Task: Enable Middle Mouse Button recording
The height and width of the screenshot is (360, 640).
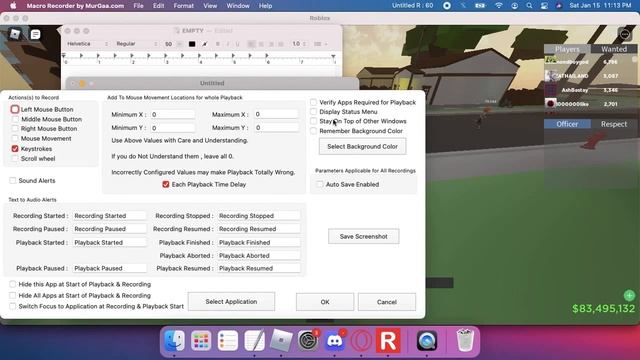Action: pyautogui.click(x=15, y=119)
